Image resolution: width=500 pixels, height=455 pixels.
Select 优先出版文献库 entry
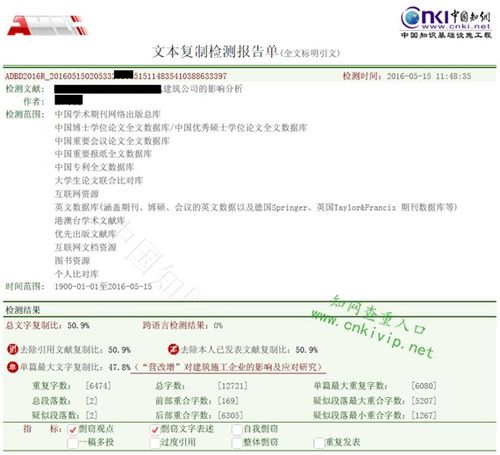point(85,234)
